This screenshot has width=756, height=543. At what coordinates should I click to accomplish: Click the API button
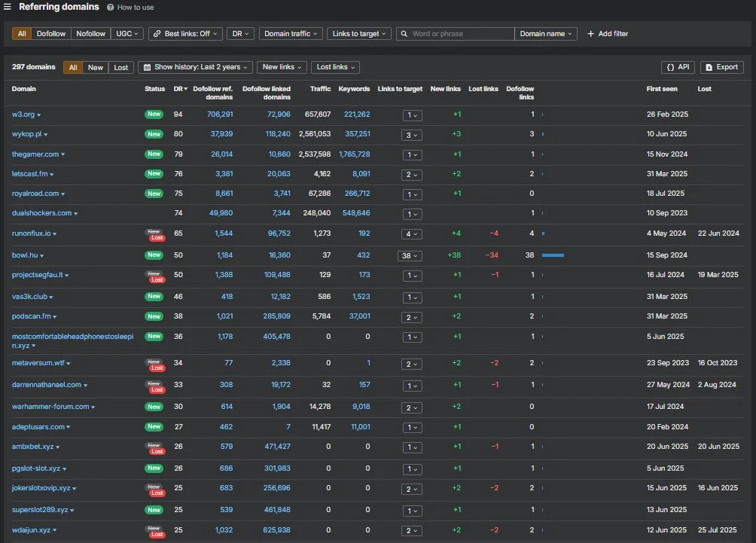678,67
